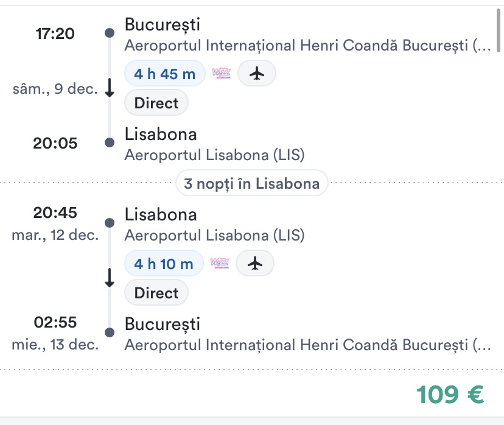The height and width of the screenshot is (425, 504).
Task: Click the return downward arrow icon
Action: 110,278
